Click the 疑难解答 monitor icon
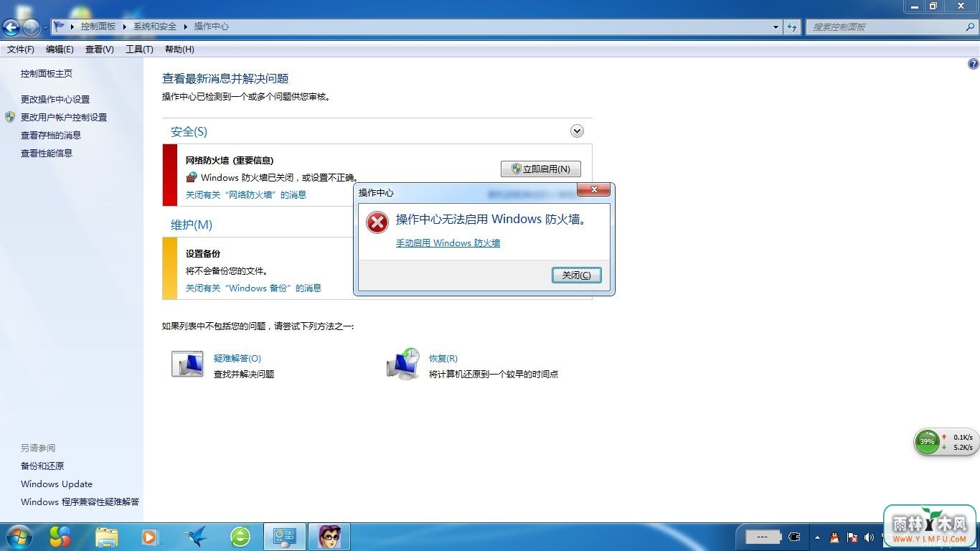The width and height of the screenshot is (980, 551). pyautogui.click(x=187, y=364)
